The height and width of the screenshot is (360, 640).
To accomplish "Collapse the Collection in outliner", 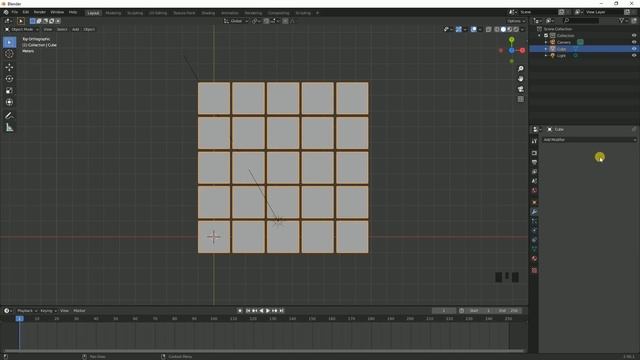I will (540, 36).
